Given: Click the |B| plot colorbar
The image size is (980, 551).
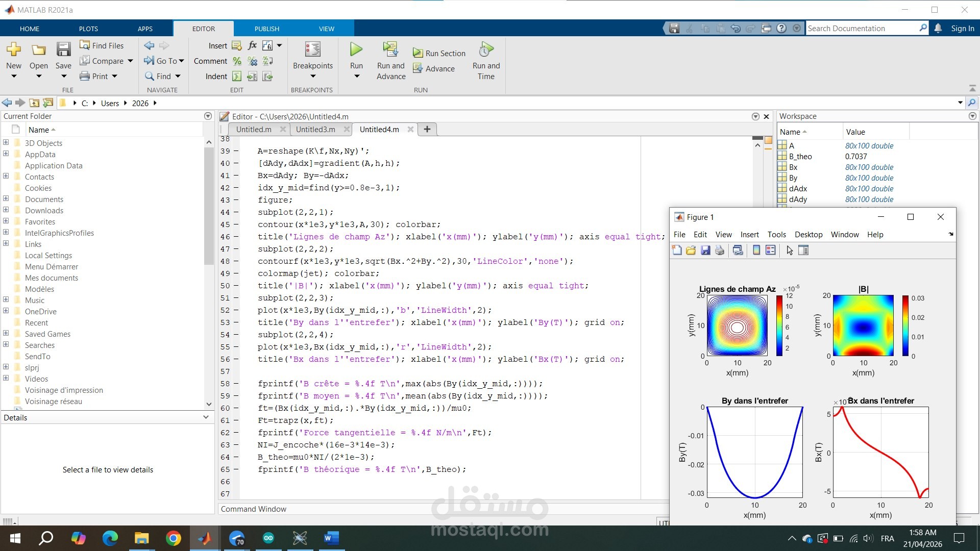Looking at the screenshot, I should click(x=905, y=325).
